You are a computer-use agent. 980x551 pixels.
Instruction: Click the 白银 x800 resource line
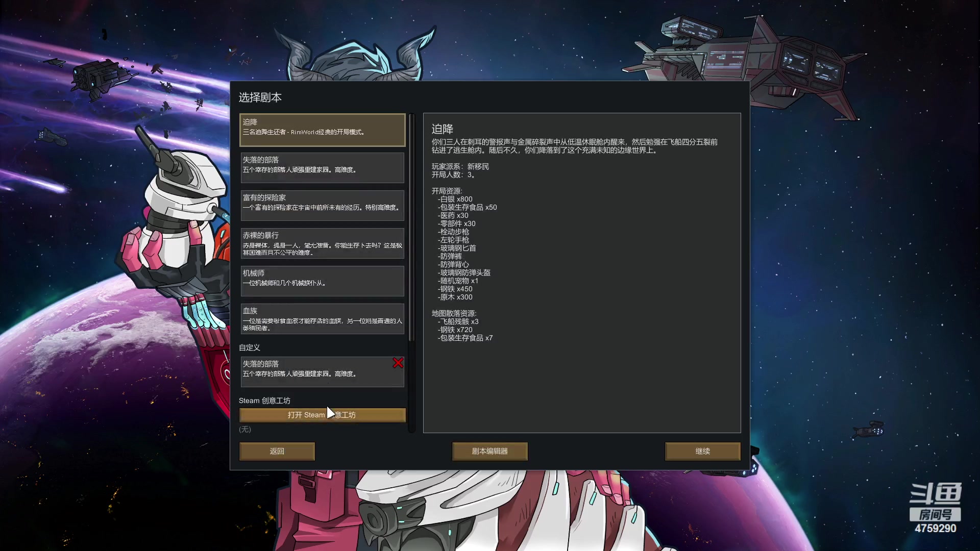coord(455,199)
